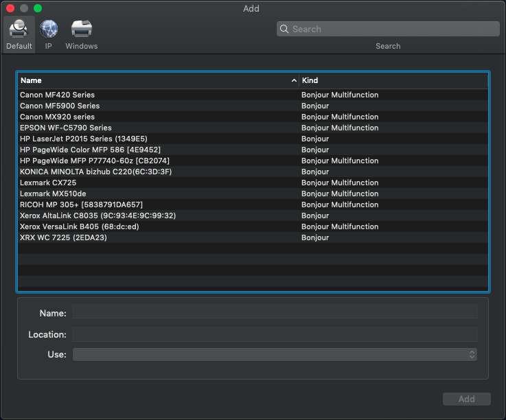This screenshot has width=506, height=420.
Task: Click the magnifying glass search icon
Action: pos(284,29)
